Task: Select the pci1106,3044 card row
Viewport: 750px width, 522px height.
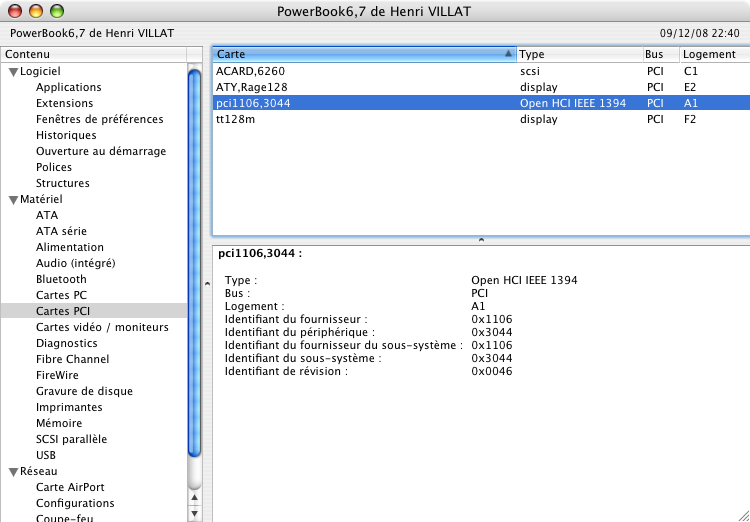Action: (481, 103)
